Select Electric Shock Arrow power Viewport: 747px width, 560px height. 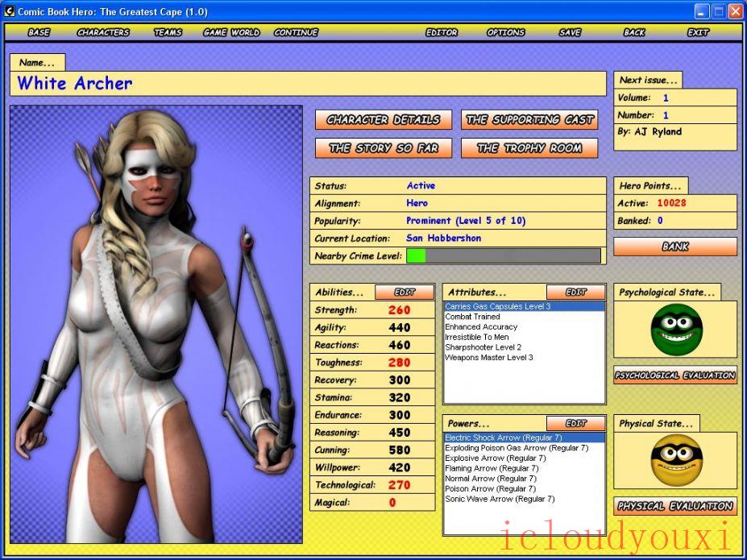pos(524,438)
